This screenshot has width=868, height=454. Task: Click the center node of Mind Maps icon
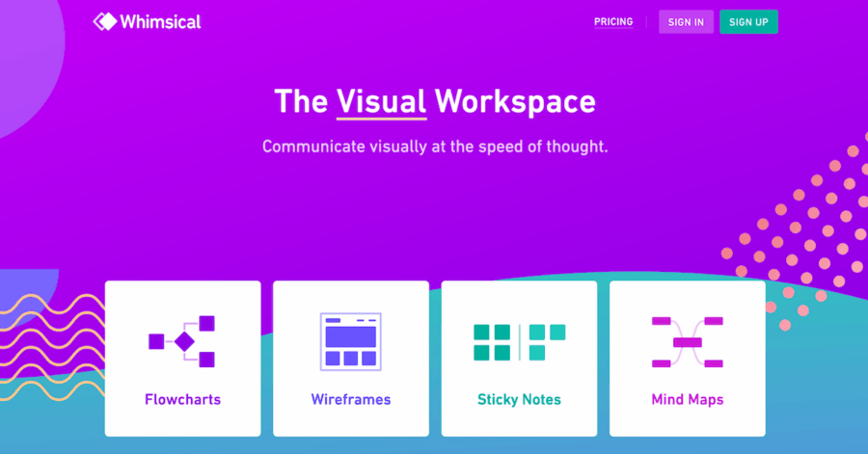tap(688, 342)
